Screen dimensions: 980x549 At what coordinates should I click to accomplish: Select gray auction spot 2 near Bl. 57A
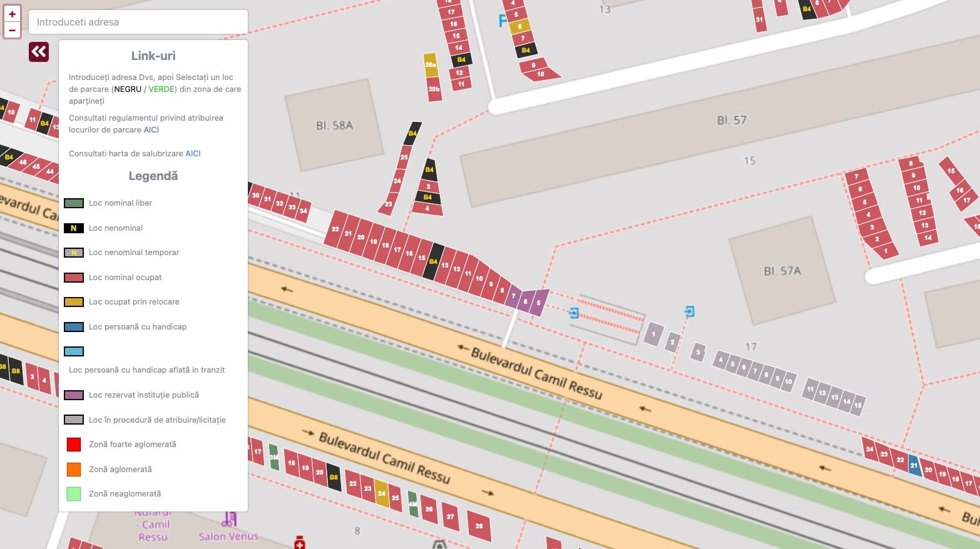672,342
